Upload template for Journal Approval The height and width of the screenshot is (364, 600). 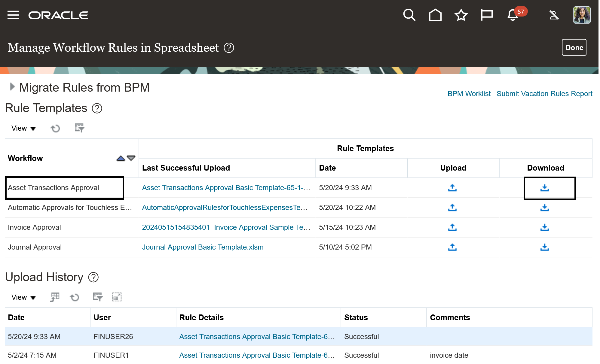pyautogui.click(x=452, y=247)
